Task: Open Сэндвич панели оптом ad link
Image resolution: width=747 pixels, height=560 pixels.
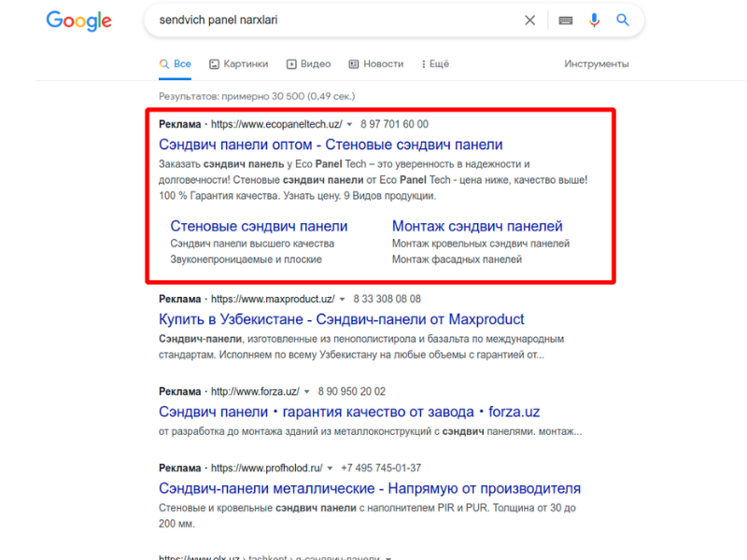Action: coord(331,145)
